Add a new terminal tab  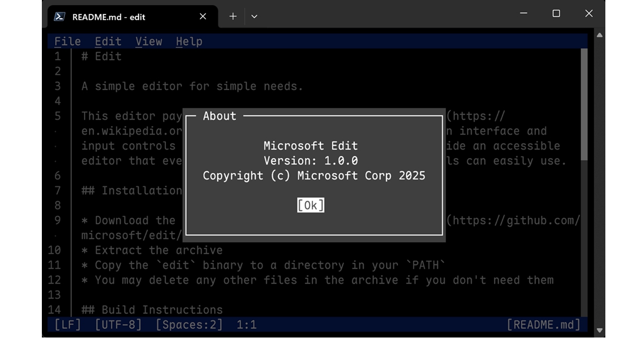point(233,17)
